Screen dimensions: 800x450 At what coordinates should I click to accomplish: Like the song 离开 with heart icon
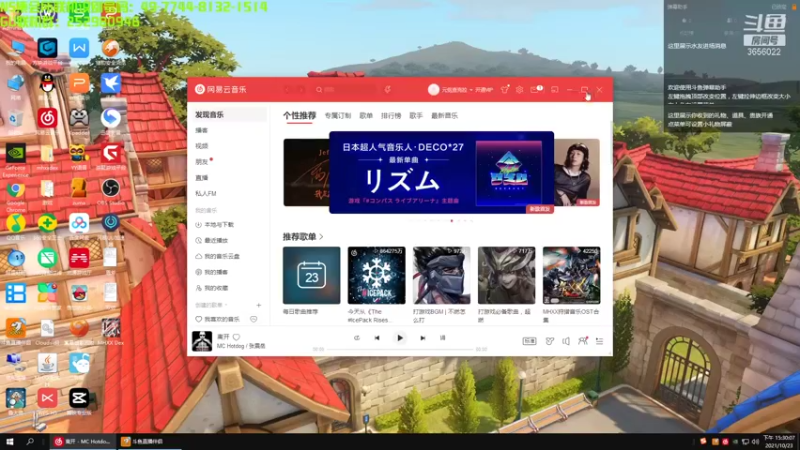point(236,337)
